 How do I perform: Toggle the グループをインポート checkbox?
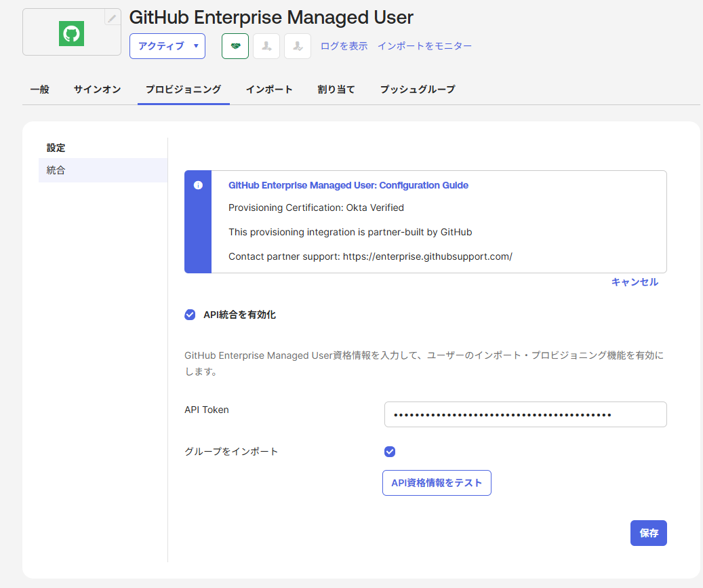390,451
